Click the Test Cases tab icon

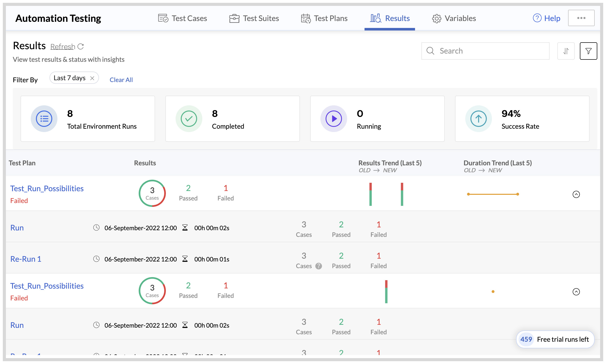click(x=163, y=18)
